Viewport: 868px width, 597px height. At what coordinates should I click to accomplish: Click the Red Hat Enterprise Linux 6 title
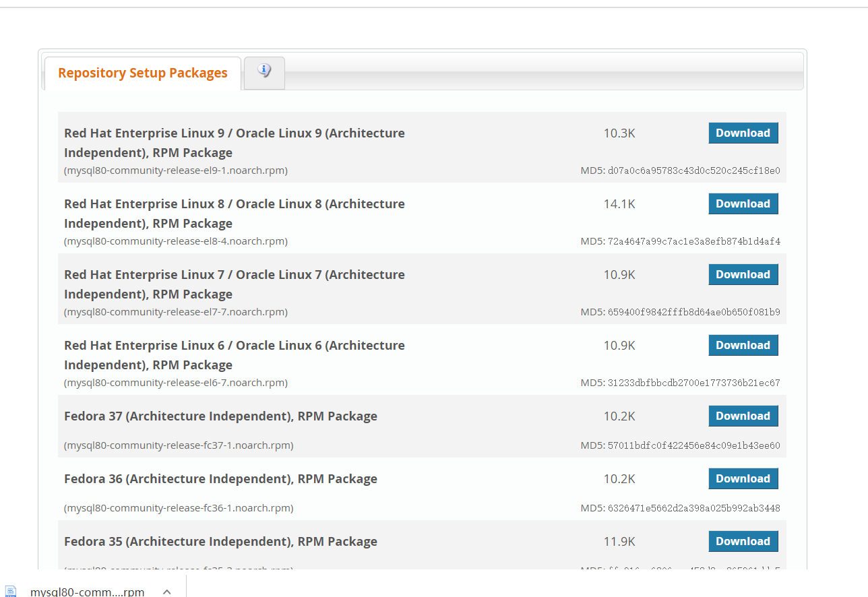[x=235, y=355]
